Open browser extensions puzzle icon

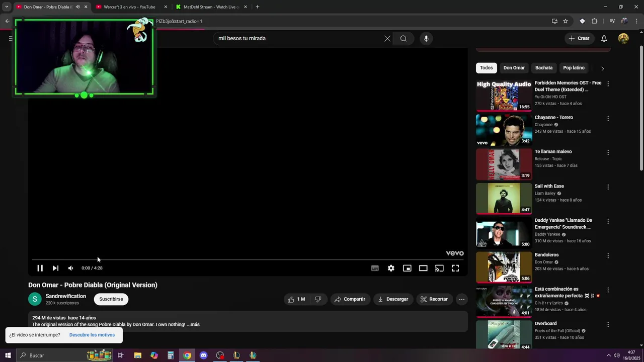coord(594,21)
